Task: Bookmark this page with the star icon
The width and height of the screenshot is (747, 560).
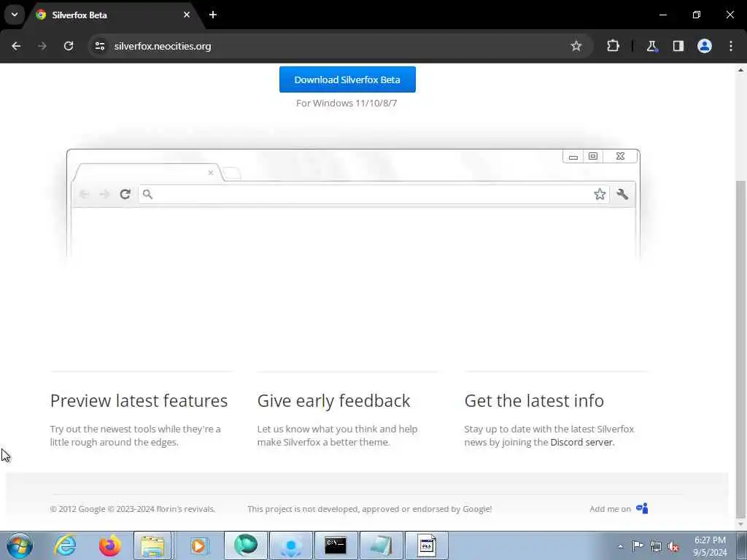Action: (x=576, y=46)
